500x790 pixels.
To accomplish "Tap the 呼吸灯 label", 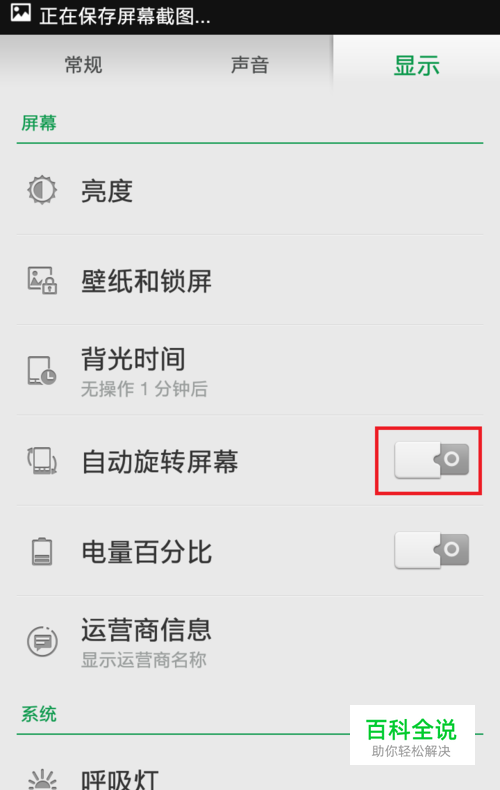I will click(x=120, y=779).
